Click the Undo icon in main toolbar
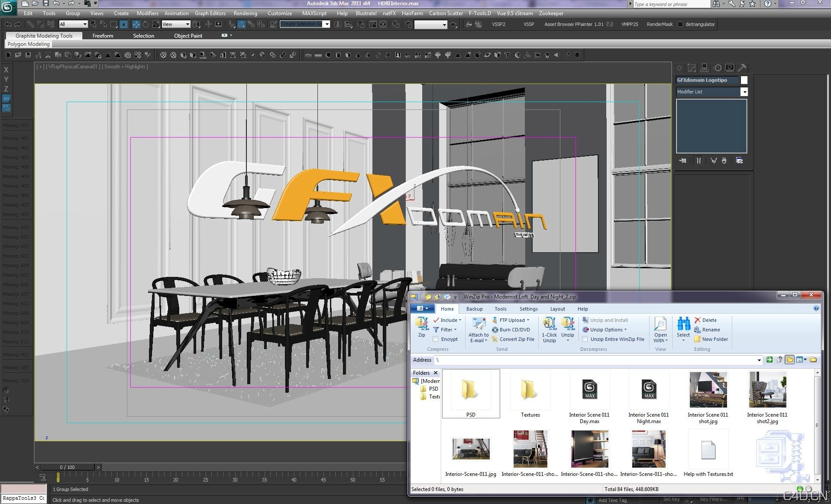This screenshot has width=831, height=504. pyautogui.click(x=9, y=24)
